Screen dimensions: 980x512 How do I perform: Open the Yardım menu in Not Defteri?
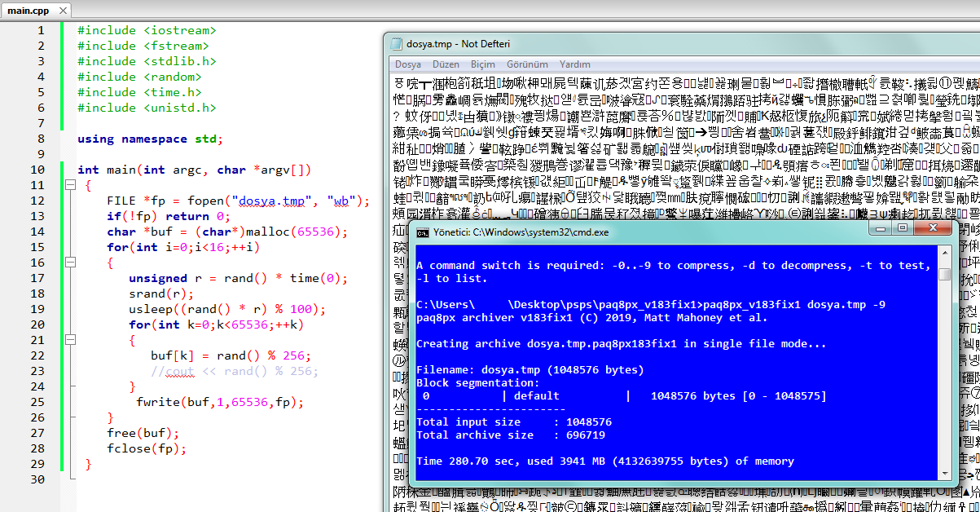coord(575,64)
